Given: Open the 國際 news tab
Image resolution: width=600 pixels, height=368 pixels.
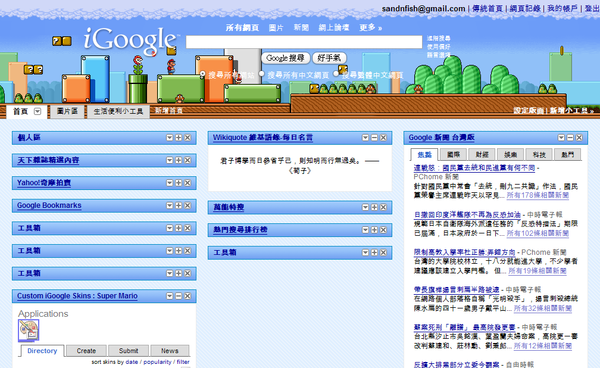Looking at the screenshot, I should pyautogui.click(x=453, y=155).
